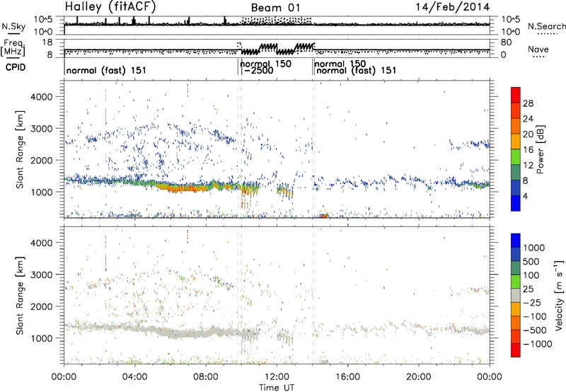
Task: Click the '08:00' time axis label
Action: [206, 377]
